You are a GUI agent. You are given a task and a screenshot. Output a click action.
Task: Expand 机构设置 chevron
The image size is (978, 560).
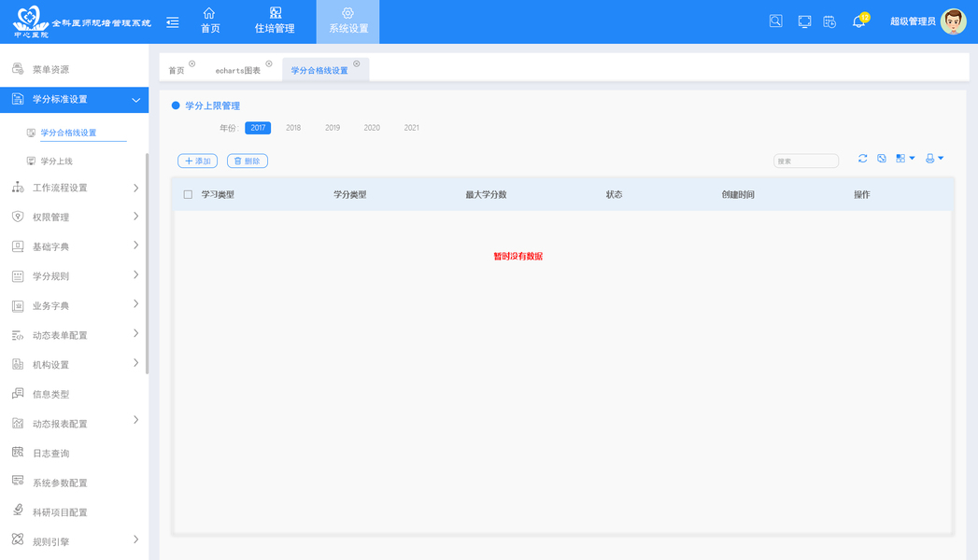tap(136, 362)
